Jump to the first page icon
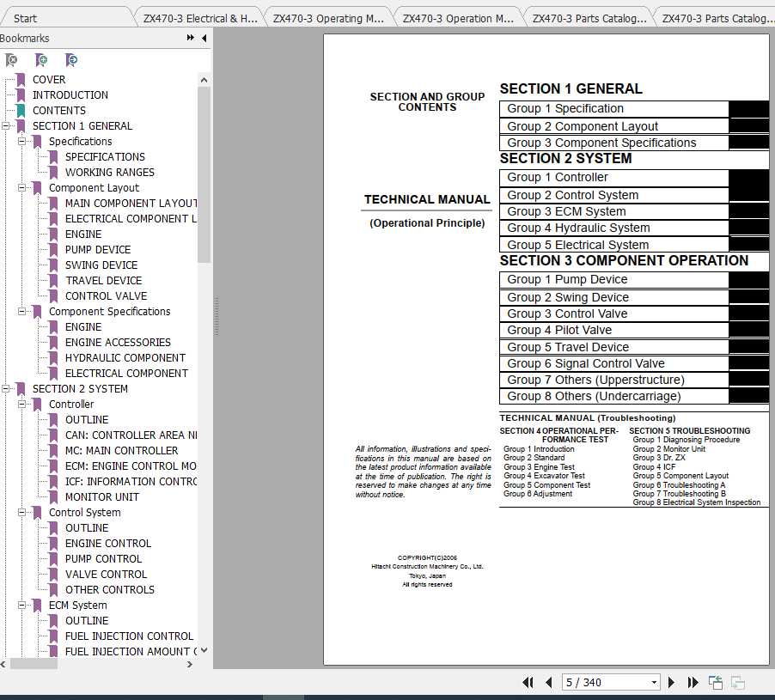 click(528, 682)
